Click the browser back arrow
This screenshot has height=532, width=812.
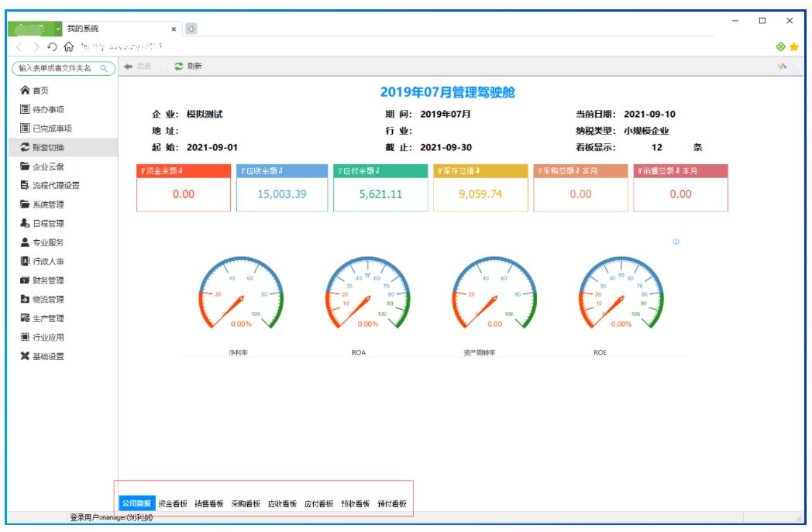coord(19,47)
